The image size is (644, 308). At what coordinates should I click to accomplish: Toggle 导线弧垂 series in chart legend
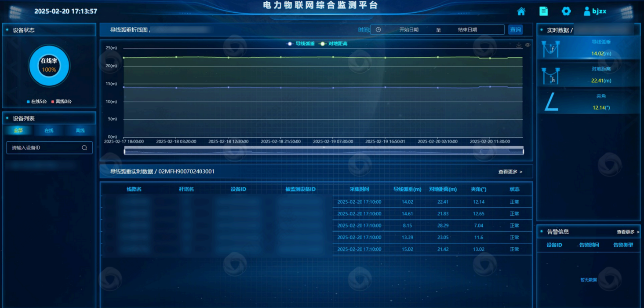(300, 44)
